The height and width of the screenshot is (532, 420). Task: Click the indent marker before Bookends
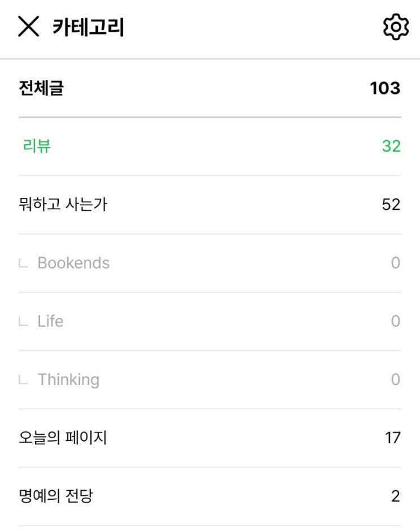tap(23, 263)
